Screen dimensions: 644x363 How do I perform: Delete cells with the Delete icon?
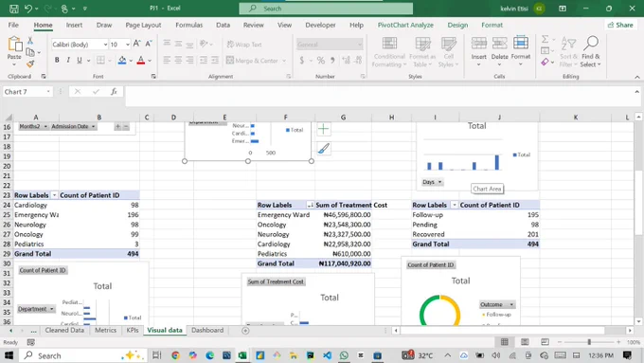point(499,44)
